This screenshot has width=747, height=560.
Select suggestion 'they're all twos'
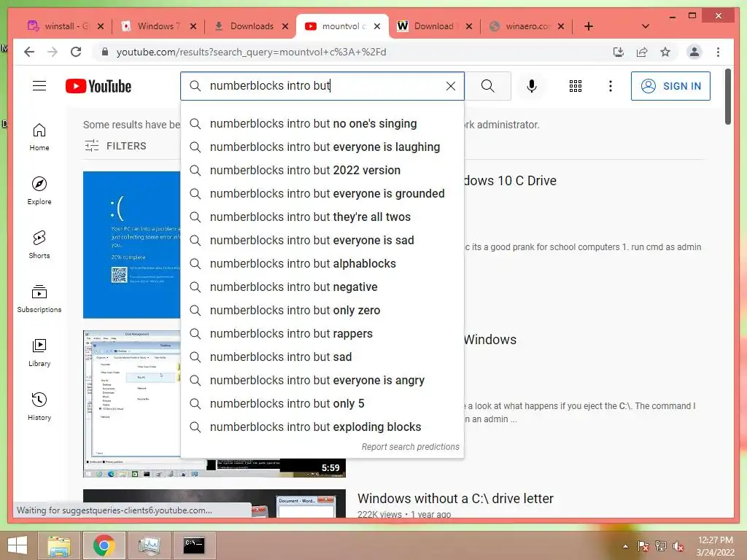click(322, 217)
